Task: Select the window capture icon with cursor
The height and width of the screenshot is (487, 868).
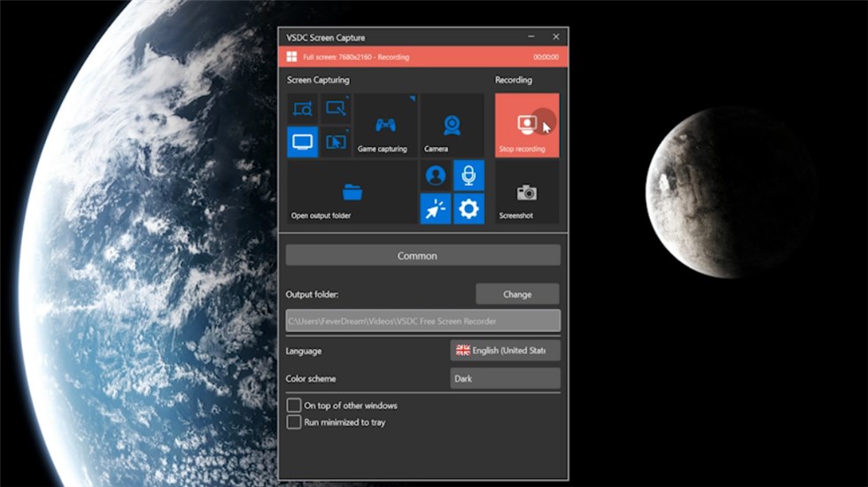Action: (336, 142)
